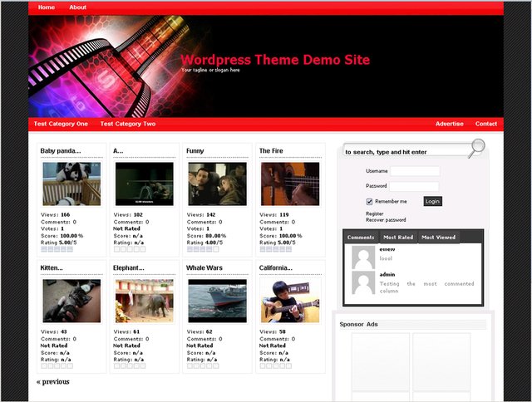Open the About menu item
The height and width of the screenshot is (402, 532).
[77, 7]
